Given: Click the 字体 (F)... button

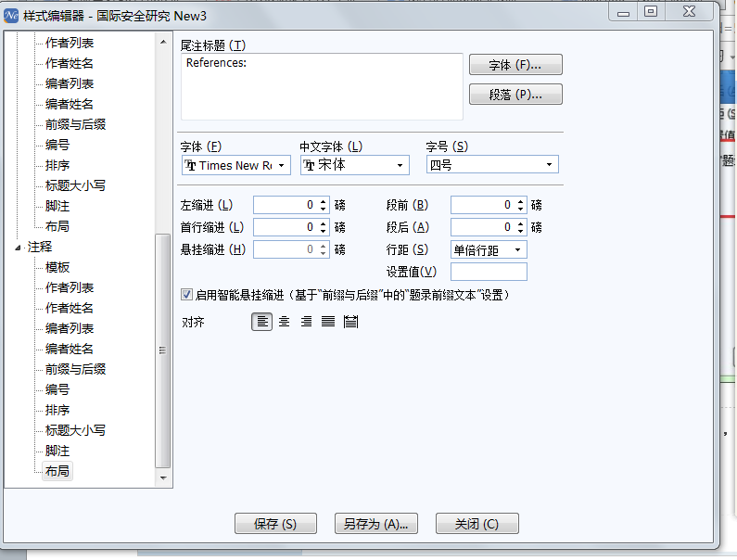Looking at the screenshot, I should pos(515,65).
